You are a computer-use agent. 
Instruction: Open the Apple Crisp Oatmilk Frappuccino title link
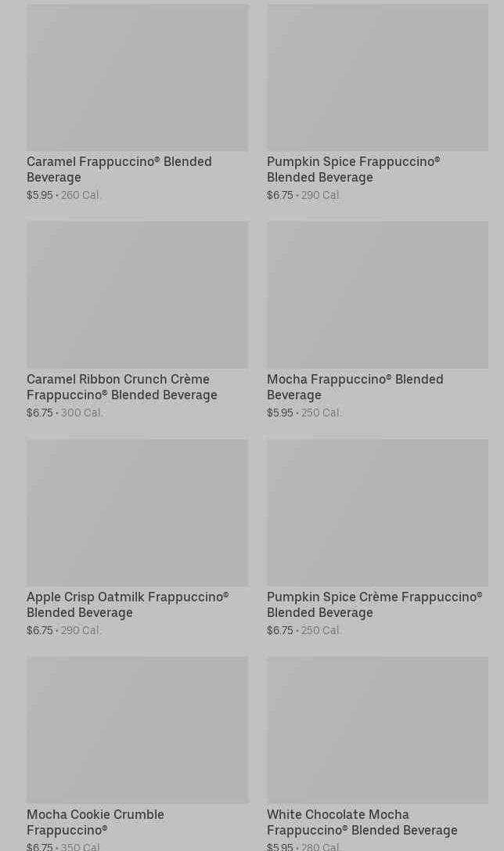pos(128,604)
